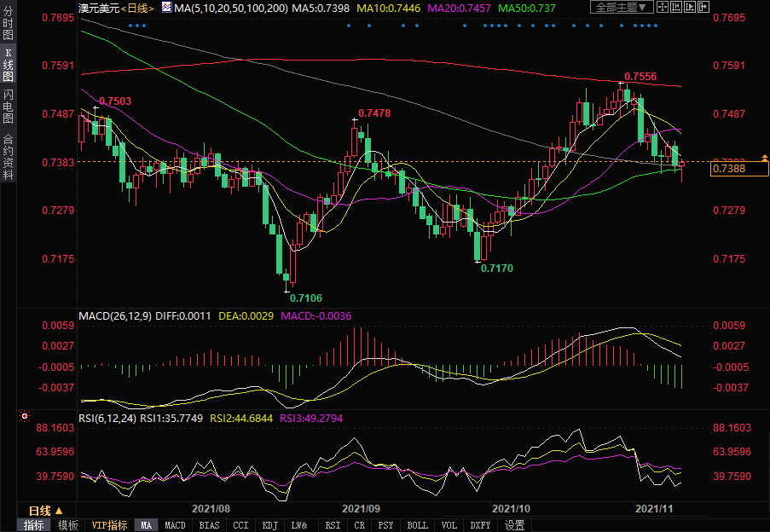Viewport: 770px width, 532px height.
Task: Click the 设置 settings button
Action: coord(514,525)
